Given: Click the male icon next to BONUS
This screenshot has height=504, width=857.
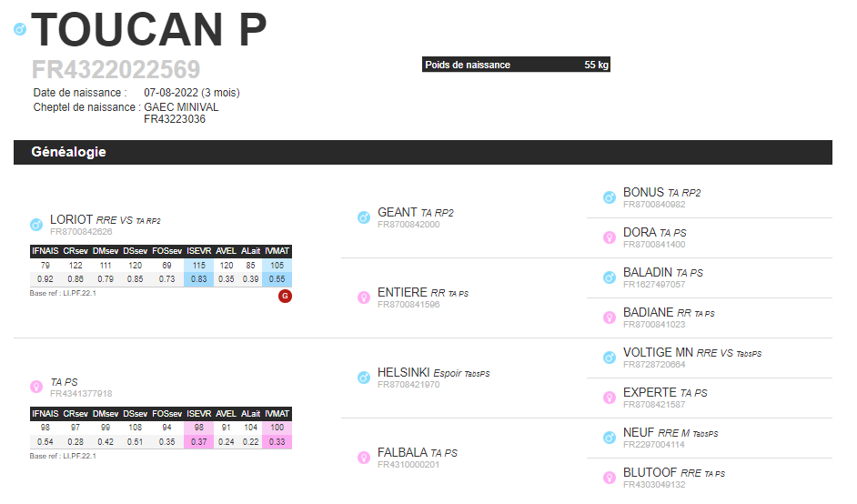Looking at the screenshot, I should pos(610,197).
